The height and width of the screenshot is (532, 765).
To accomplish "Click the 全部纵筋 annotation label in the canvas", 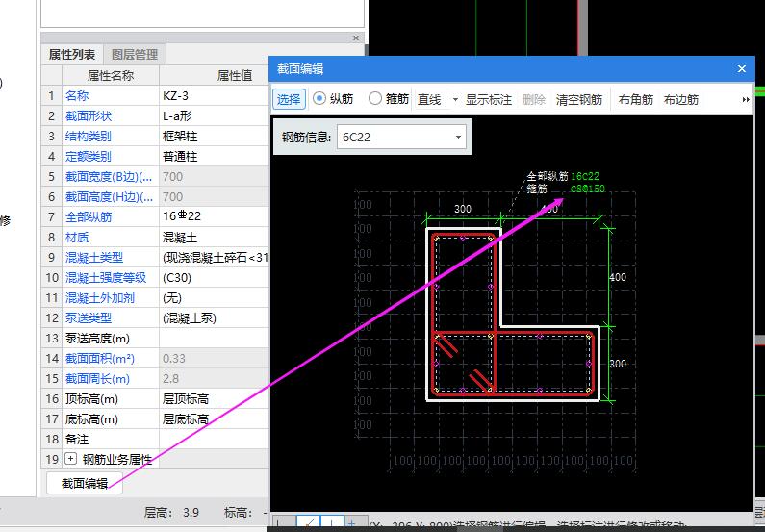I will click(x=548, y=176).
